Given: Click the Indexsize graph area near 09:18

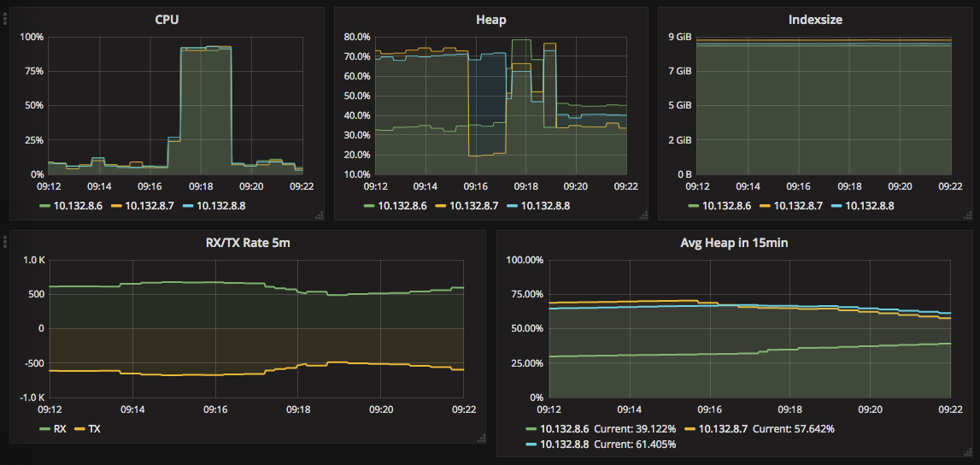Looking at the screenshot, I should pyautogui.click(x=850, y=106).
